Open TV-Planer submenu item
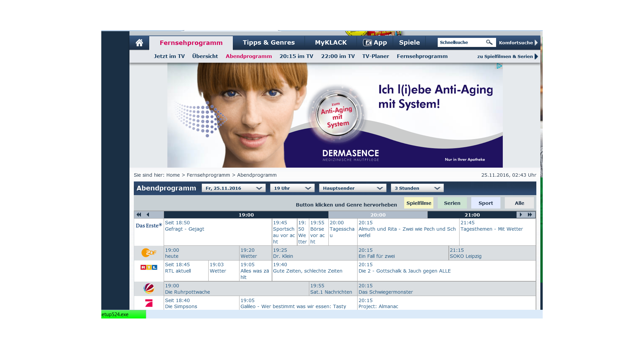644x349 pixels. 376,56
